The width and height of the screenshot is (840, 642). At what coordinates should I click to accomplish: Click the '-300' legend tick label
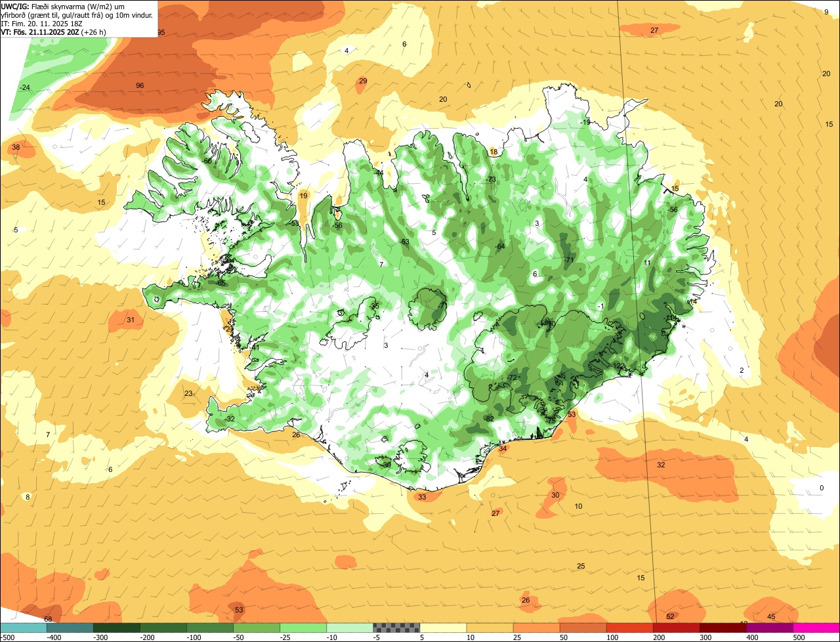[101, 637]
